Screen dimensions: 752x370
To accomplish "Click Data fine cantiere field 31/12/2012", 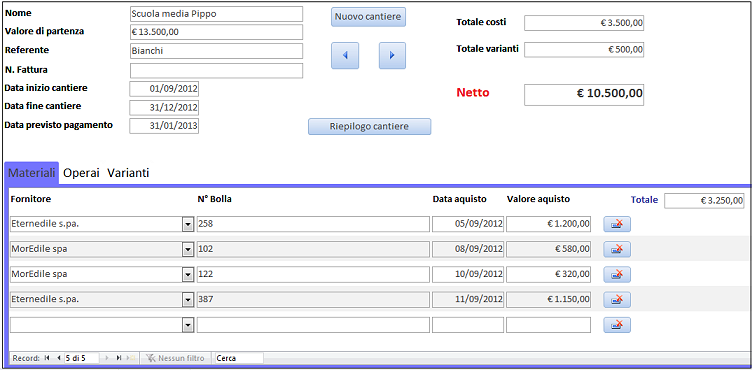I will (x=164, y=107).
